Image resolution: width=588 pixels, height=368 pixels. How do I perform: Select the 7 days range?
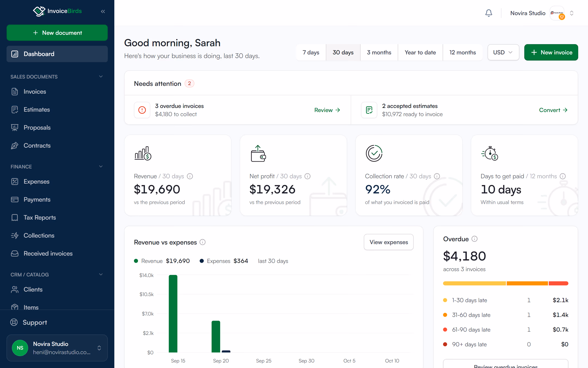(x=311, y=52)
